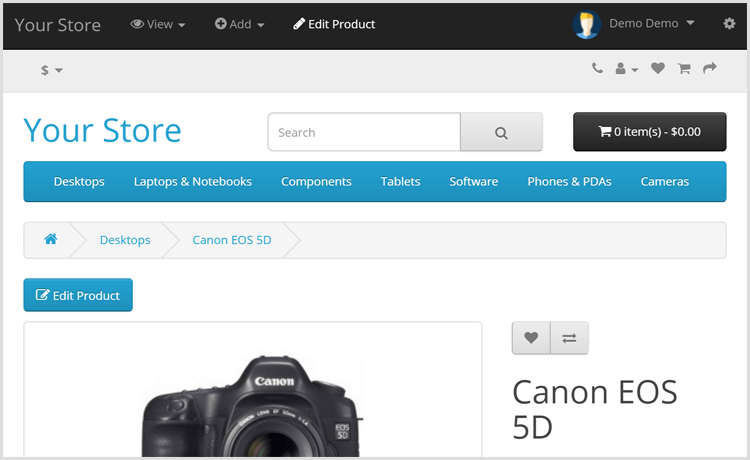Open the settings gear in admin bar
750x460 pixels.
tap(729, 23)
